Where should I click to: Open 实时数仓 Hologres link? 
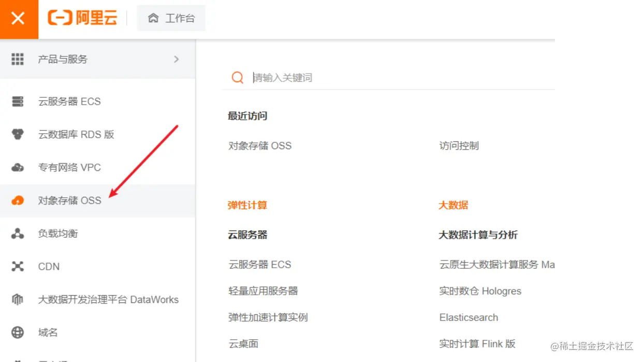[480, 291]
